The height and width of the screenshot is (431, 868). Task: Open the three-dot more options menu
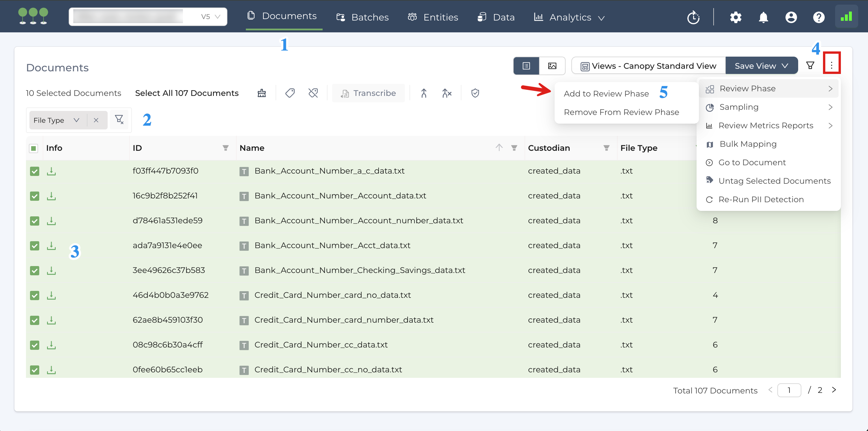coord(831,65)
